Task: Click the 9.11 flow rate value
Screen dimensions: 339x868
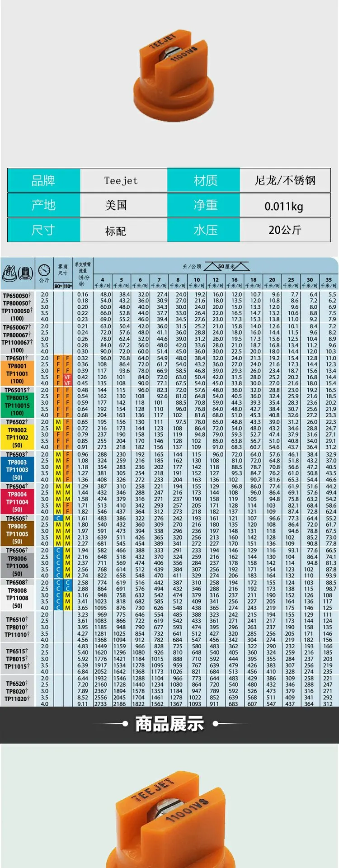Action: (x=83, y=704)
